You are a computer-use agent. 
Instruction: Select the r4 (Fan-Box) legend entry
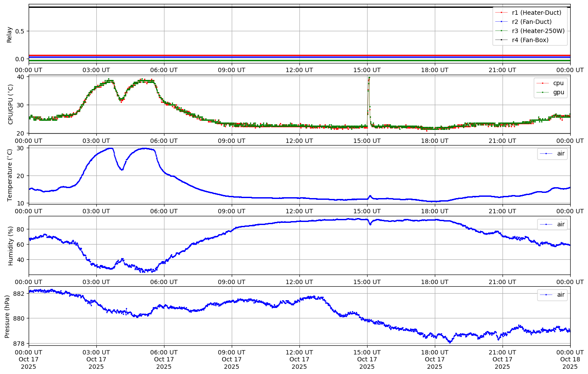point(530,40)
